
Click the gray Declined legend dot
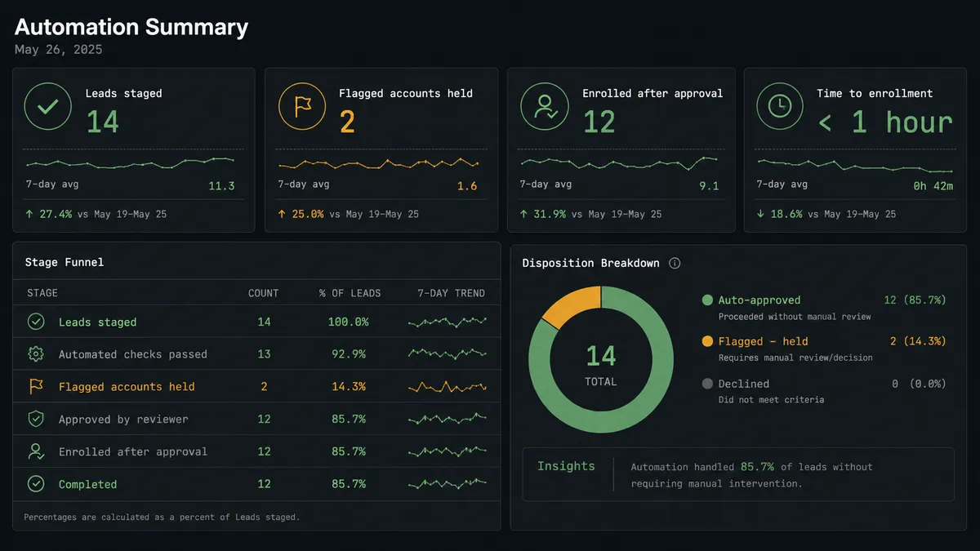pos(707,384)
